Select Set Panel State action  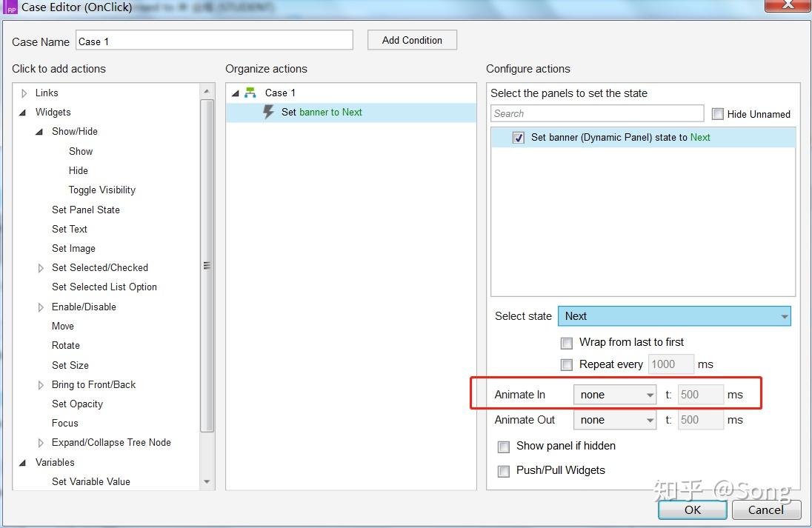pyautogui.click(x=86, y=210)
